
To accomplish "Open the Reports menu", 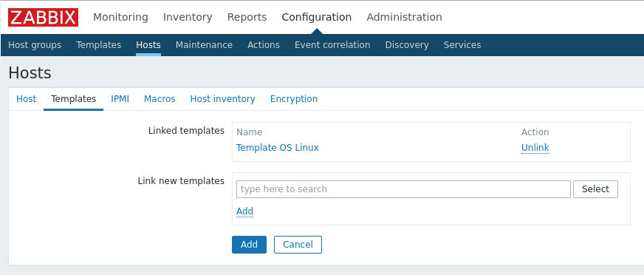I will [247, 17].
